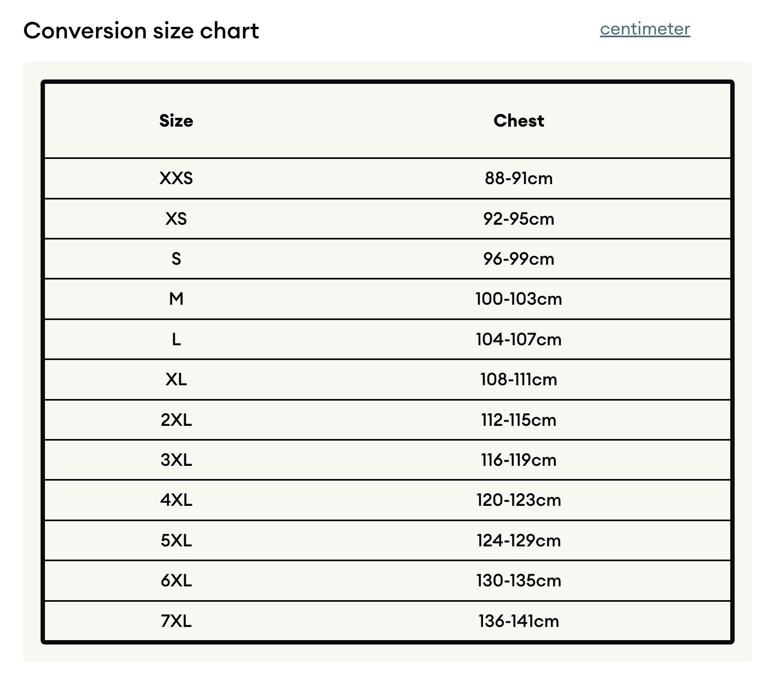Select the 2XL size cell
Image resolution: width=784 pixels, height=673 pixels.
(176, 420)
